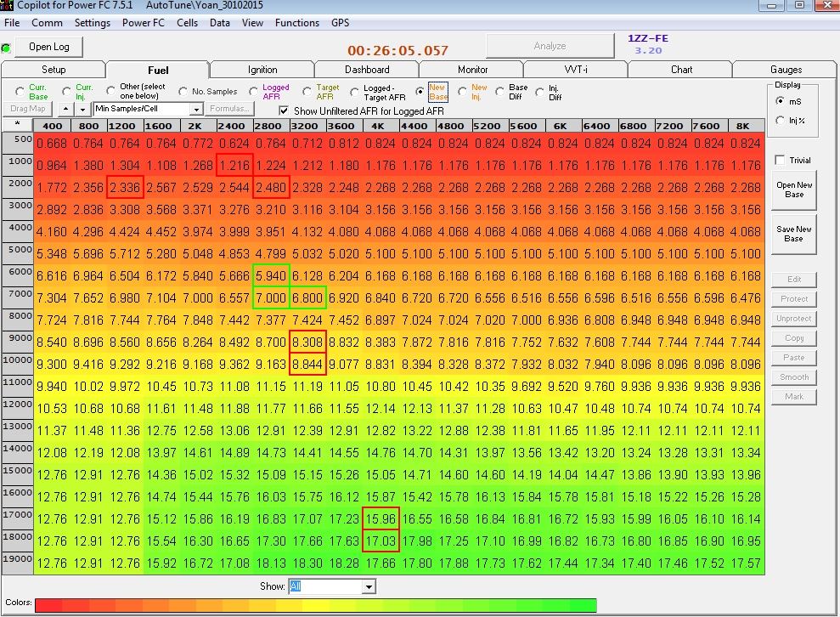Click the down arrow next to Drag Map

[x=82, y=109]
